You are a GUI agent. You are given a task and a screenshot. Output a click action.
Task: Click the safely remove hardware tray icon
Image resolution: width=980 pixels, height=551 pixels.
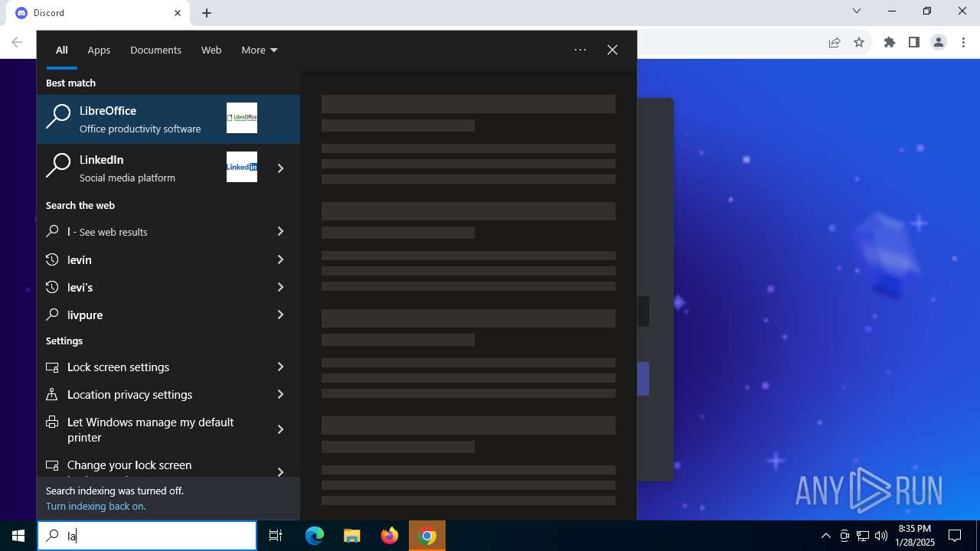pos(844,536)
